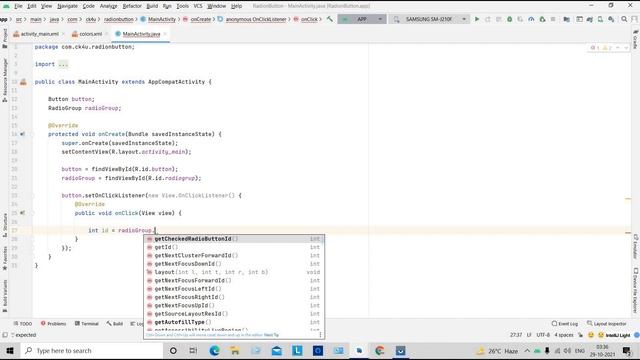
Task: Select getNextFocusDownId() suggestion
Action: (x=234, y=264)
